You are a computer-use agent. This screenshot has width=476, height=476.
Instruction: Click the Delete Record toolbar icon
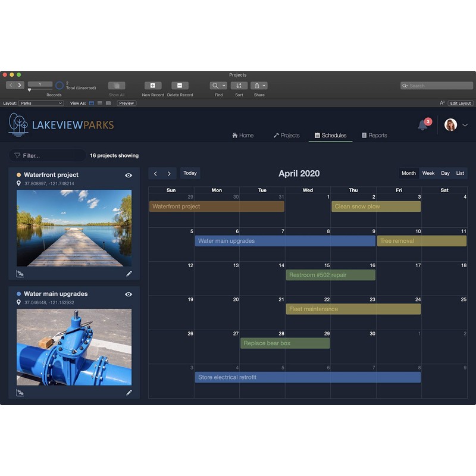click(x=180, y=86)
